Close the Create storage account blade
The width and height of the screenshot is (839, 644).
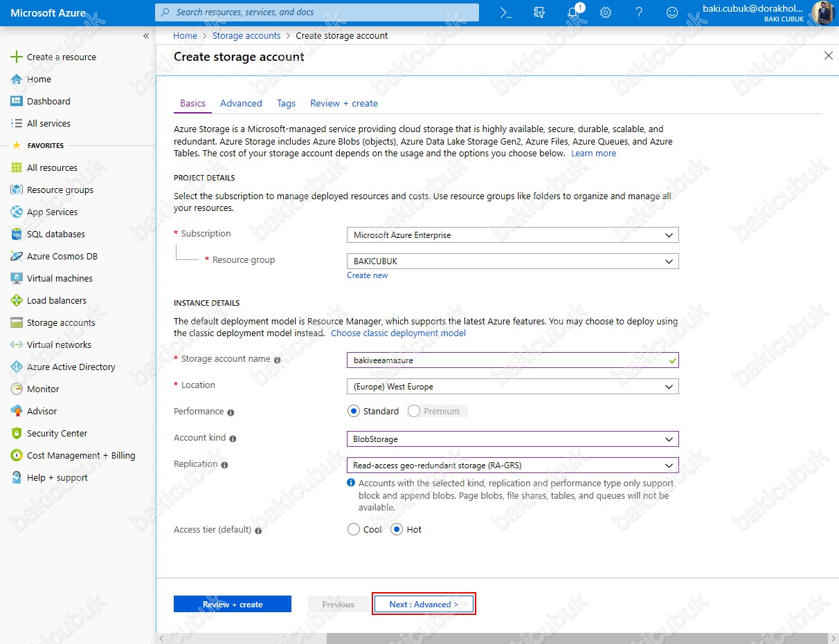[x=829, y=55]
